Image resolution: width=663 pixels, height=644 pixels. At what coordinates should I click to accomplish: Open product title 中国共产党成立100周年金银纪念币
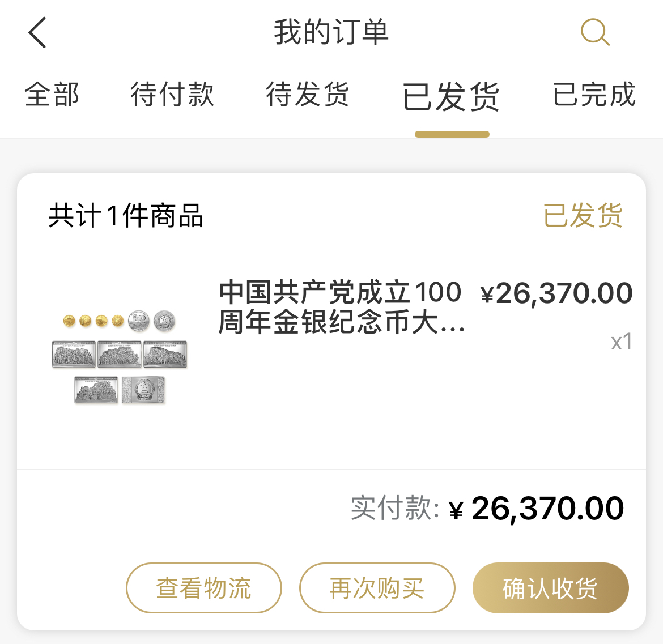[x=342, y=307]
